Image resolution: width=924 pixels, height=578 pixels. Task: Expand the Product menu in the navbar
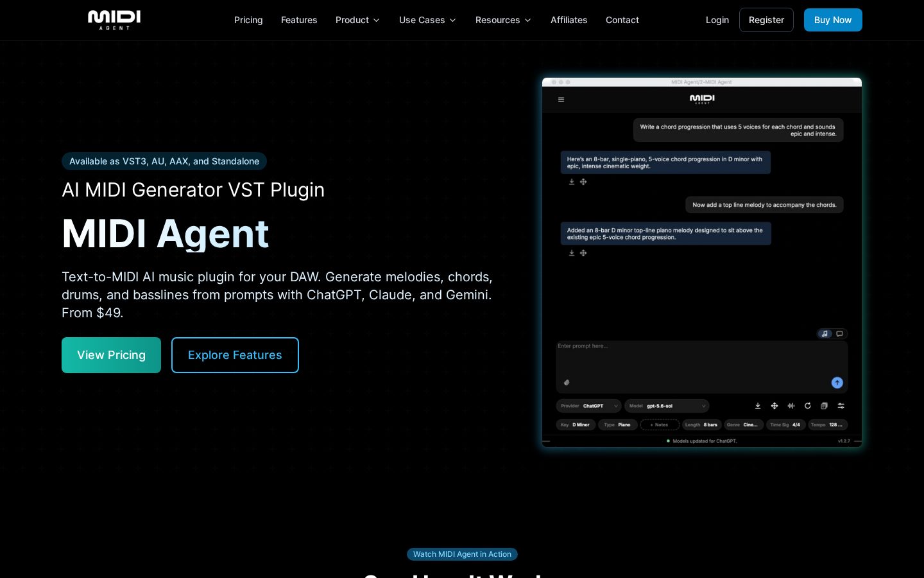pos(357,20)
